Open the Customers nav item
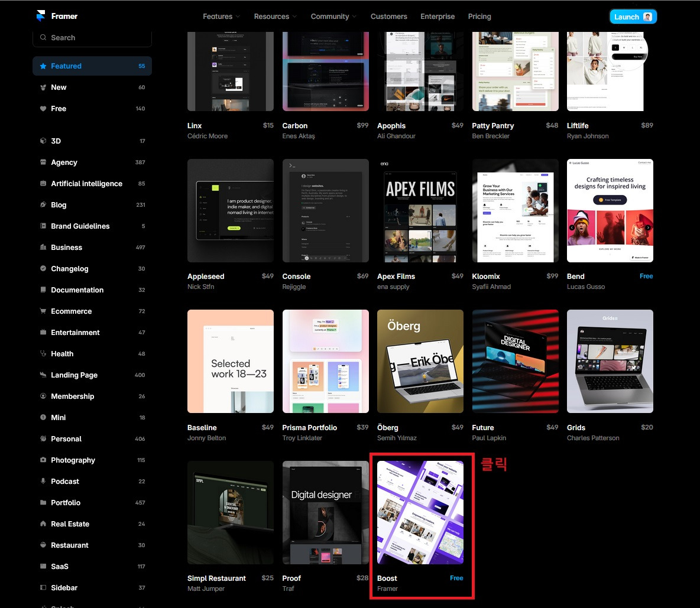Viewport: 700px width, 608px height. point(389,17)
